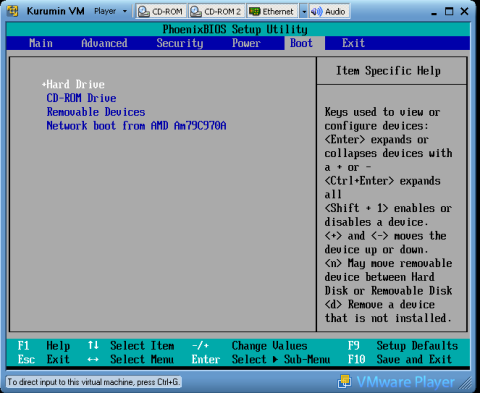Click the VMware Player logo icon
Screen dimensions: 480x393
pos(344,381)
